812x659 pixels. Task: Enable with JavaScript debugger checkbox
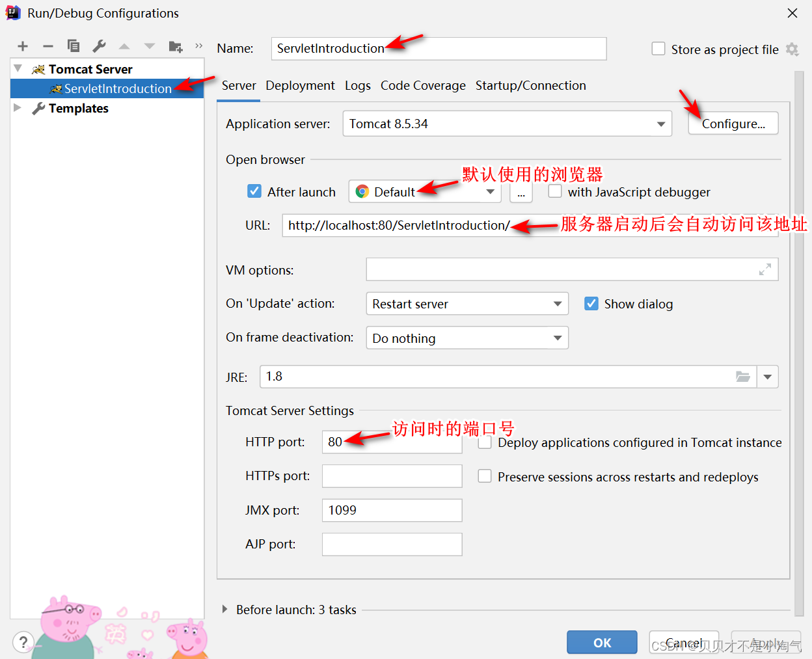coord(555,191)
